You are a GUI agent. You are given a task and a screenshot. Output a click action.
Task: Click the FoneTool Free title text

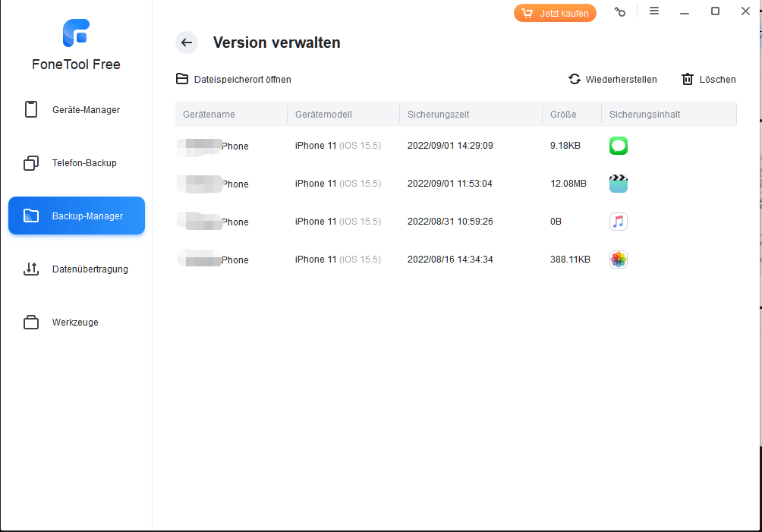click(77, 65)
